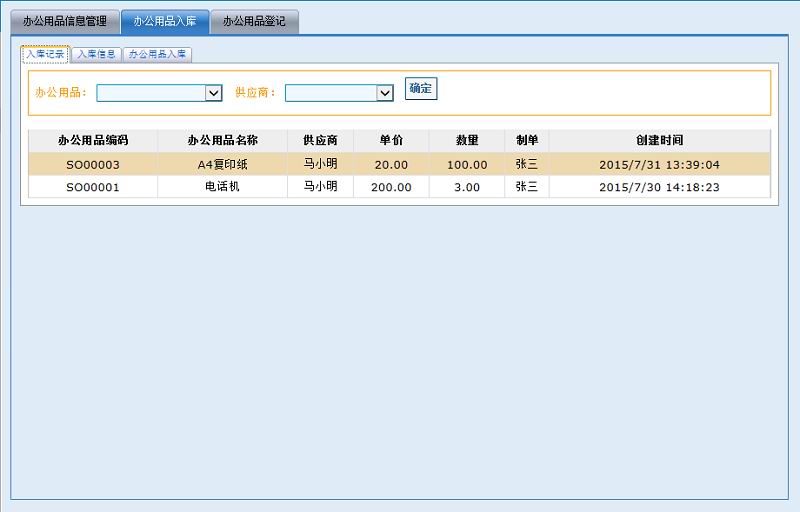800x512 pixels.
Task: Switch to 办公用品入库 sub-tab
Action: click(x=157, y=54)
